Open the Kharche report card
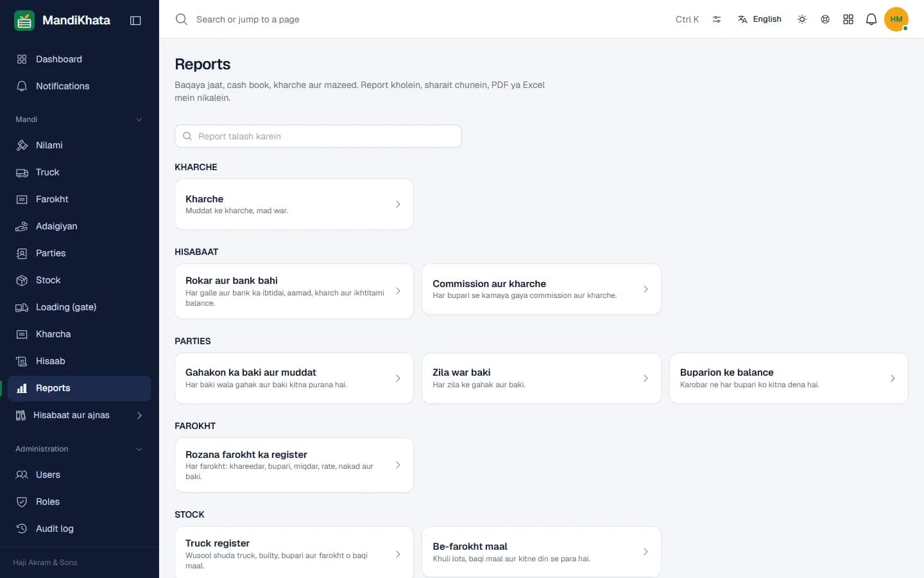924x578 pixels. (294, 204)
